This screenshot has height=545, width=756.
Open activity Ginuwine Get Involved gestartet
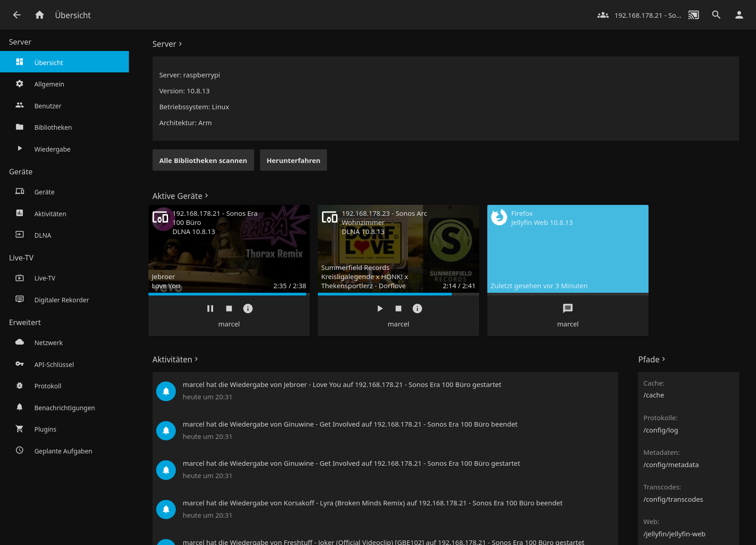click(385, 469)
